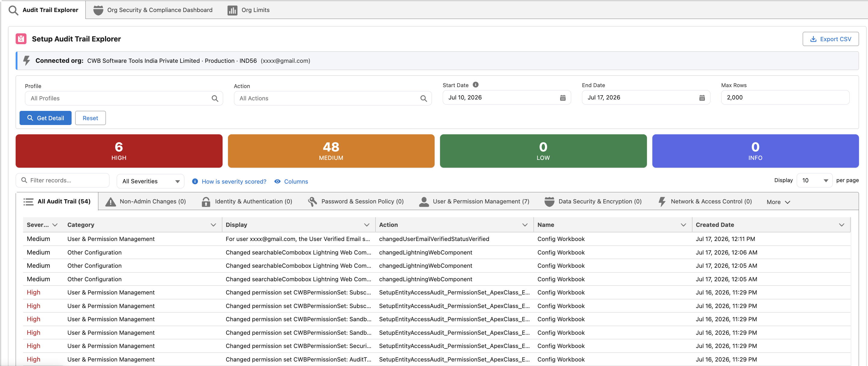Open the Severity column menu chevron

pyautogui.click(x=55, y=224)
